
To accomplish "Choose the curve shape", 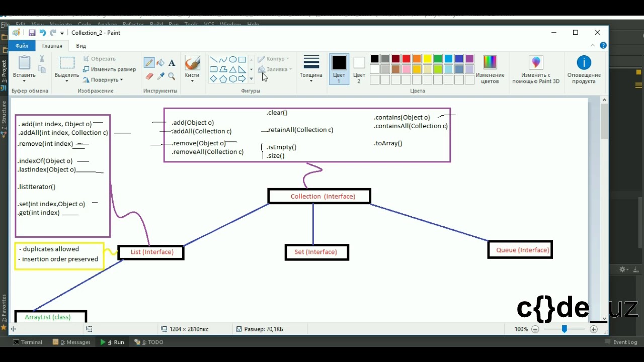I will pos(223,59).
